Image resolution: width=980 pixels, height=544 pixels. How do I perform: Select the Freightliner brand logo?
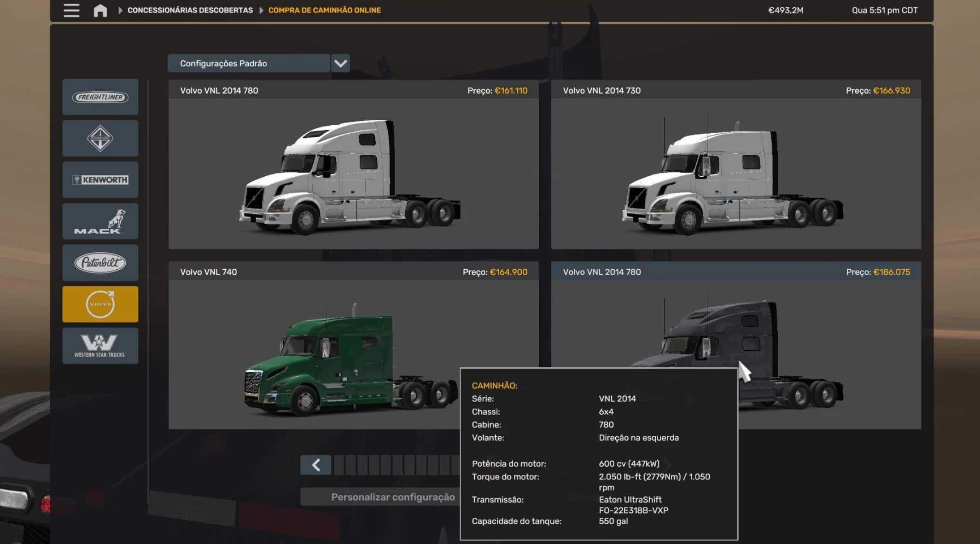click(x=100, y=97)
